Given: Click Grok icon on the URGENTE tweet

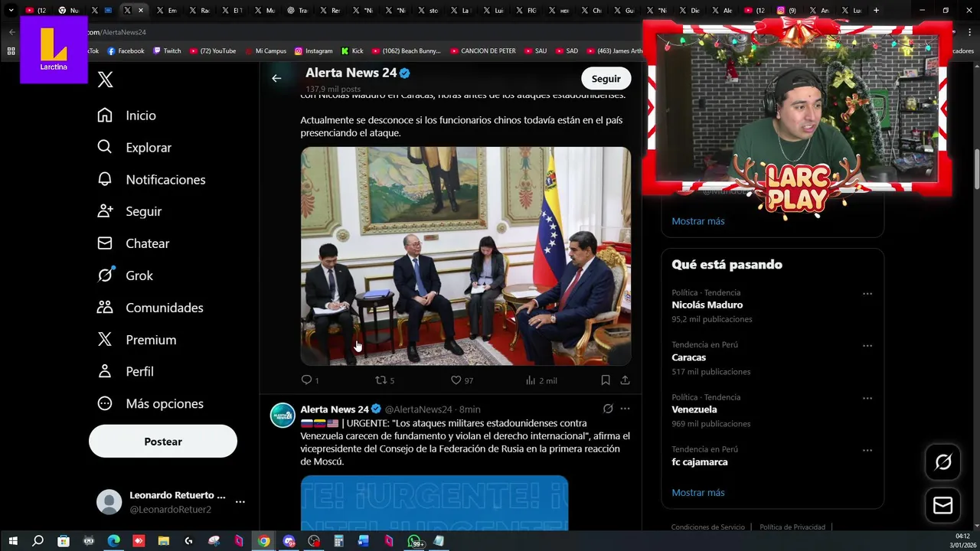Looking at the screenshot, I should (608, 409).
